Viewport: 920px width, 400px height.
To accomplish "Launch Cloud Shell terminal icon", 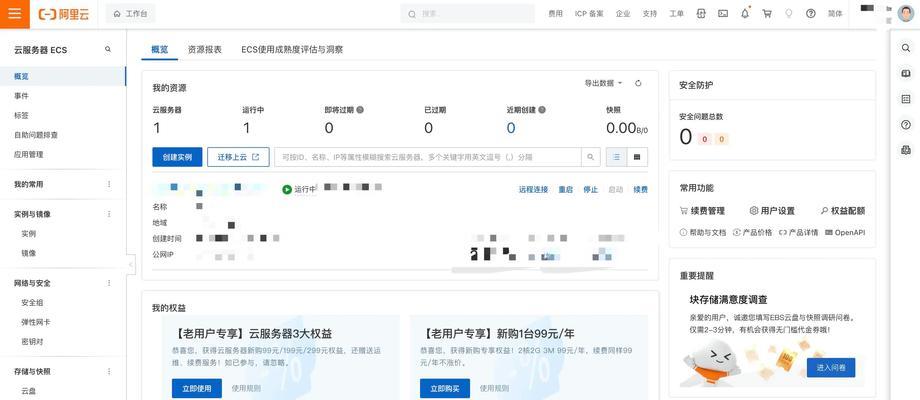I will click(723, 13).
